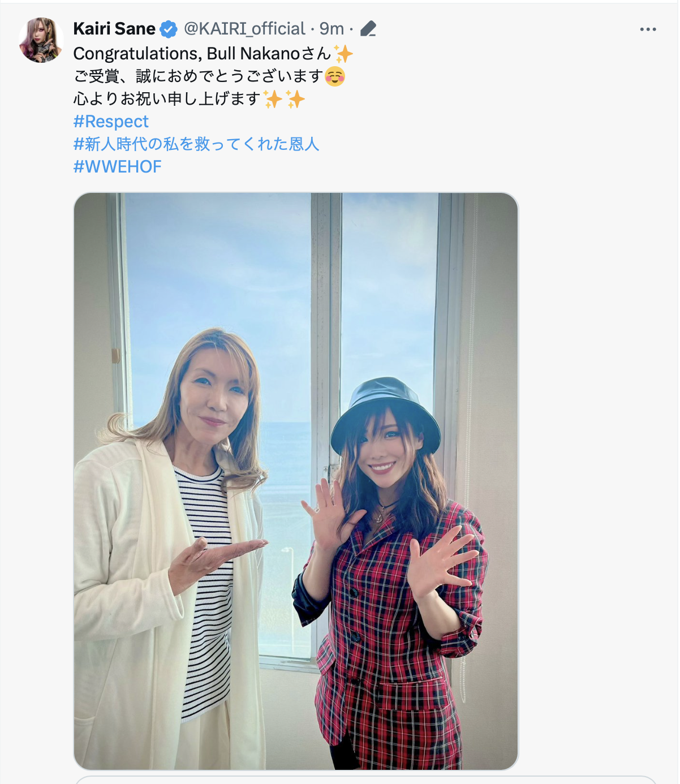Open the 9m timestamp link
680x784 pixels.
coord(332,29)
